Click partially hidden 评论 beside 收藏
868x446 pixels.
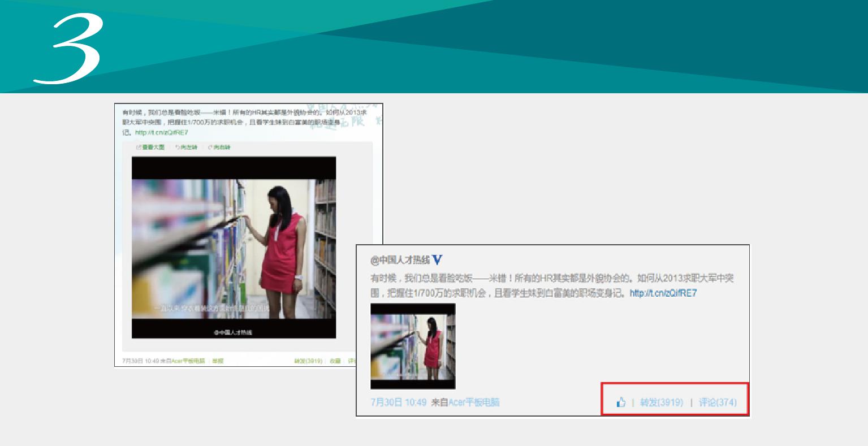[x=351, y=361]
